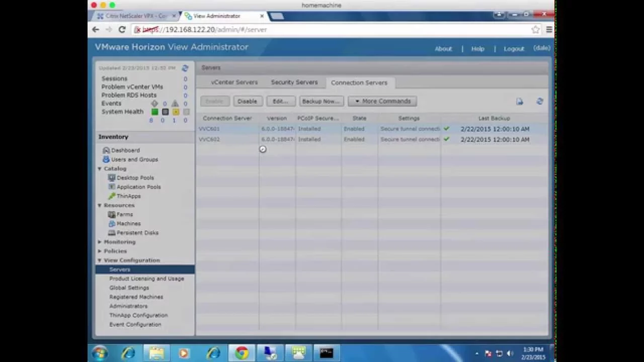Open Registered Machines
This screenshot has height=362, width=644.
click(x=136, y=297)
